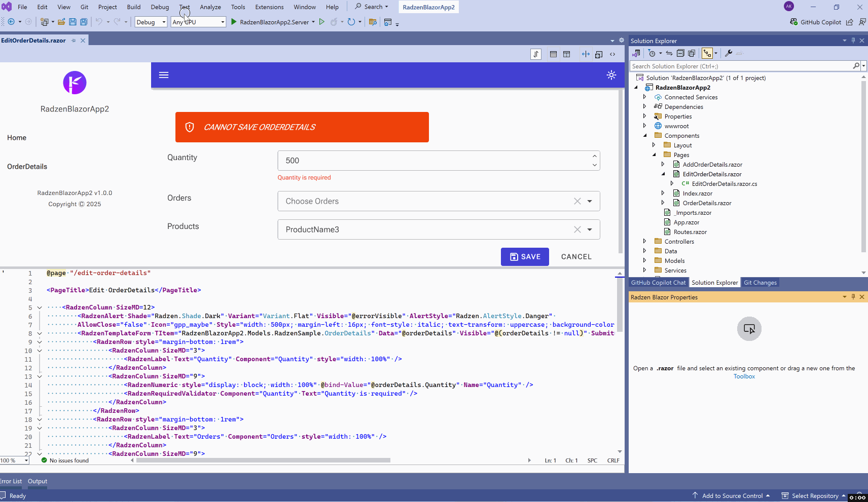868x502 pixels.
Task: Increase Quantity with the up arrow
Action: tap(594, 156)
